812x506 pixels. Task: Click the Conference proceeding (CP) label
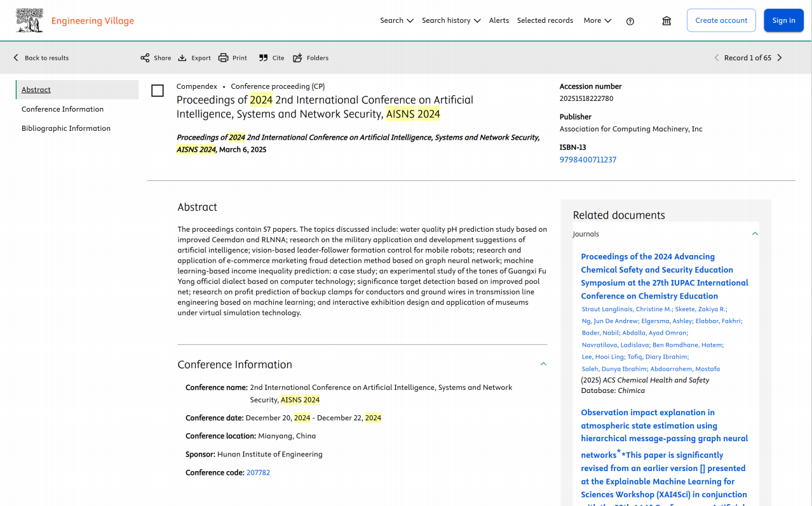click(x=278, y=86)
